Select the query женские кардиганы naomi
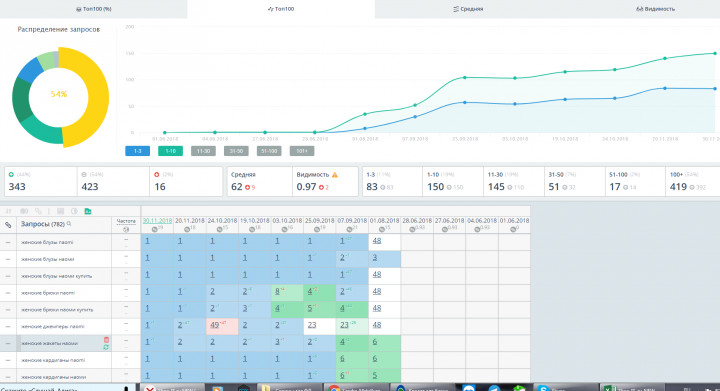 tap(53, 360)
